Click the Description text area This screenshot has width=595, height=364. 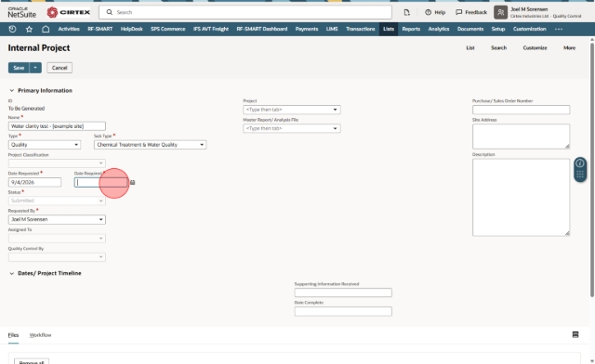(x=521, y=197)
